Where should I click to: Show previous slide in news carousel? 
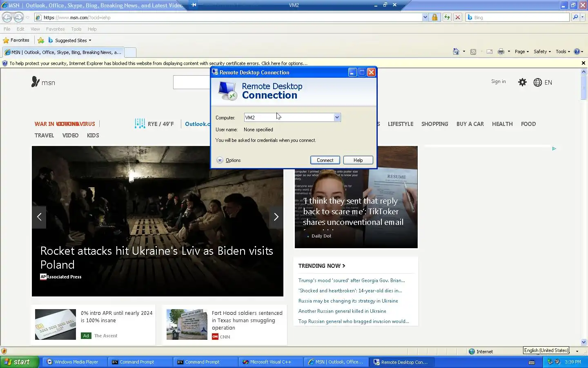pos(39,217)
